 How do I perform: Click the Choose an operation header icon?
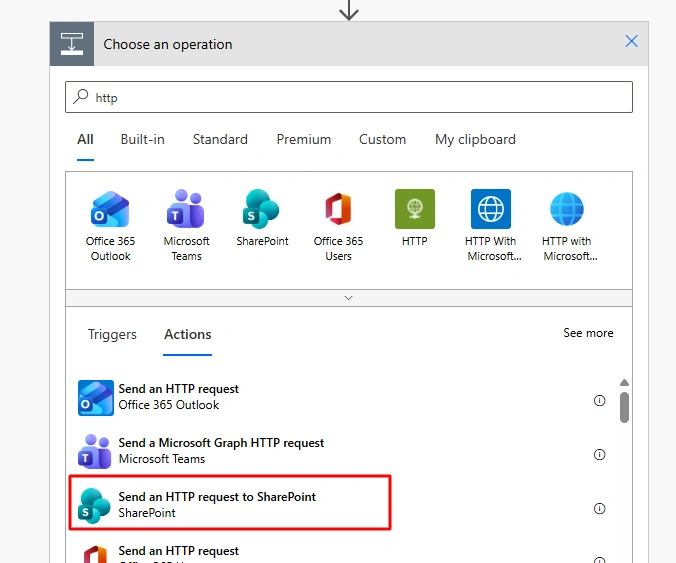(72, 44)
